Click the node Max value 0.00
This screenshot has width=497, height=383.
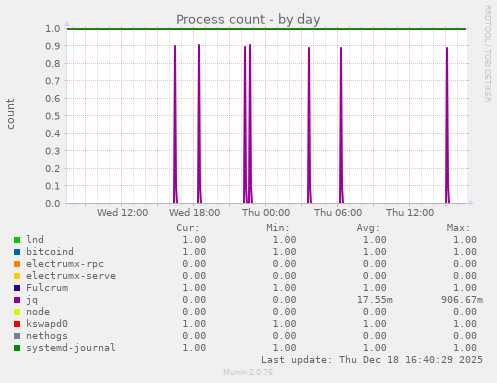465,312
